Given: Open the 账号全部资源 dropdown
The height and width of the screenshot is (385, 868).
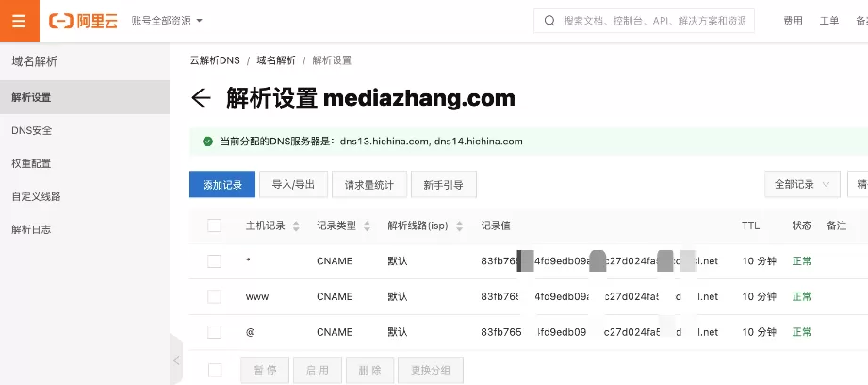Looking at the screenshot, I should point(167,21).
